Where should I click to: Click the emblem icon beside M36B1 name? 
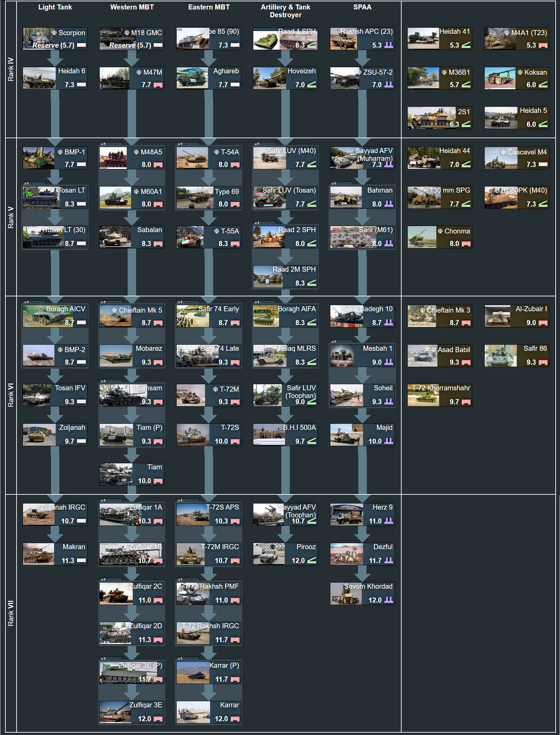pyautogui.click(x=444, y=72)
